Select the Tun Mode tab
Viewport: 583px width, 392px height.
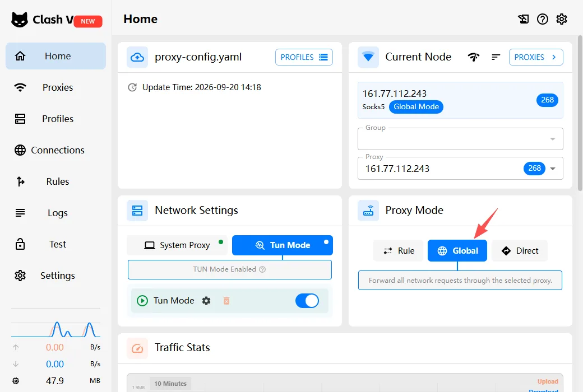pos(283,245)
